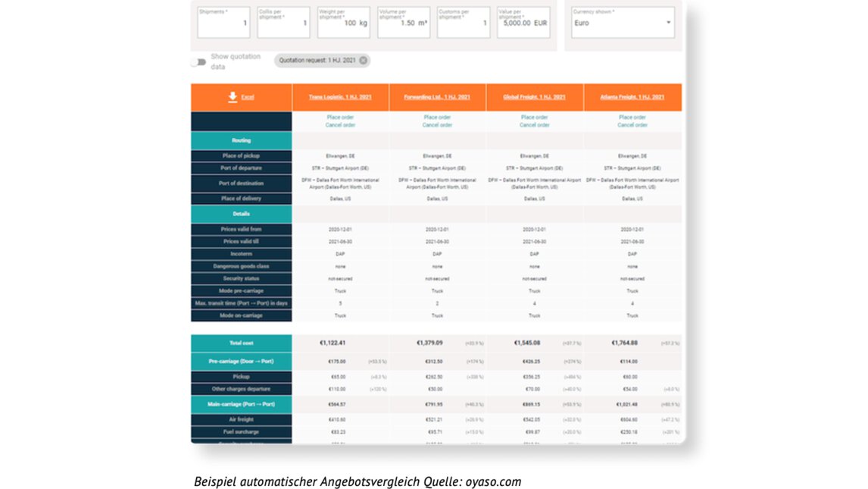Edit the Volume per shipment field
868x489 pixels.
pyautogui.click(x=403, y=23)
